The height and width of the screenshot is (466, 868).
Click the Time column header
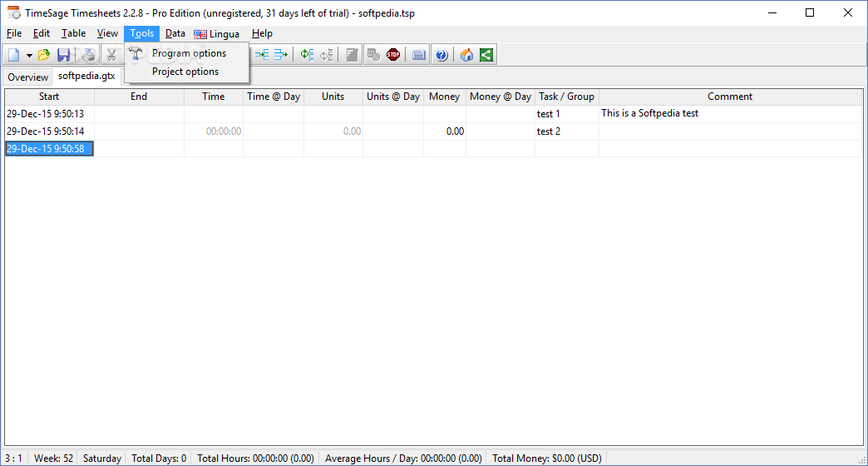coord(213,97)
